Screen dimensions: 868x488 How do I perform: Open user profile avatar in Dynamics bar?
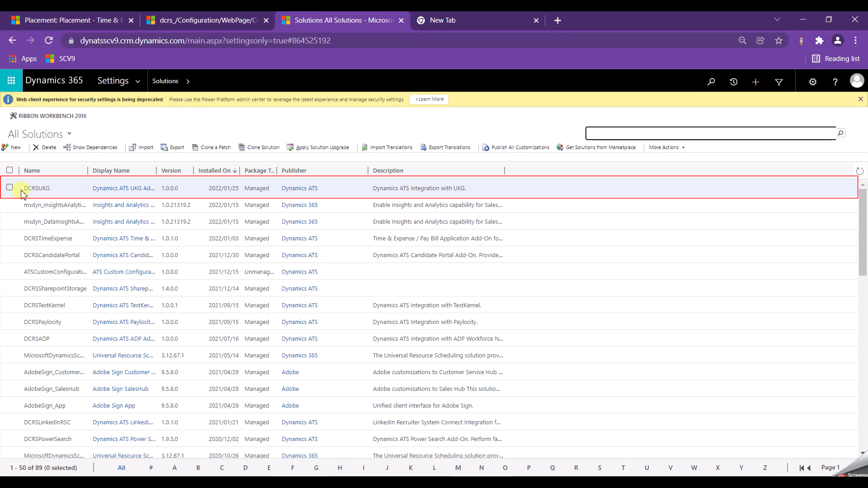click(857, 81)
